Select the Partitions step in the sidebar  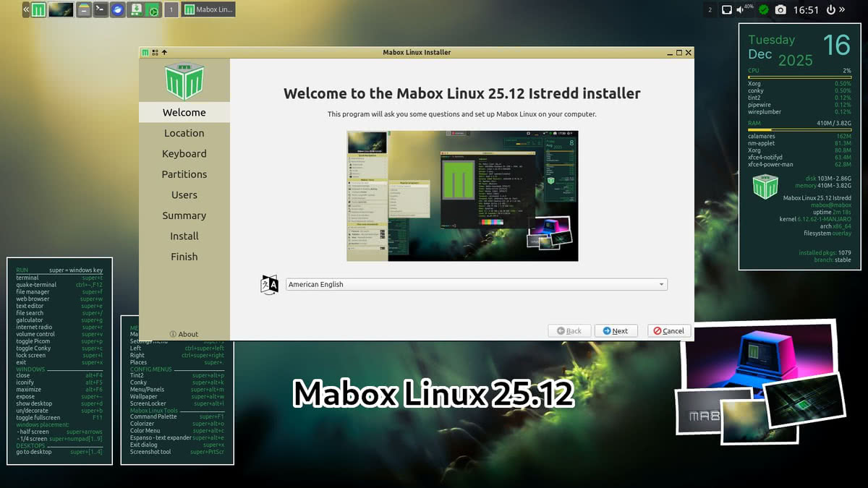point(184,174)
